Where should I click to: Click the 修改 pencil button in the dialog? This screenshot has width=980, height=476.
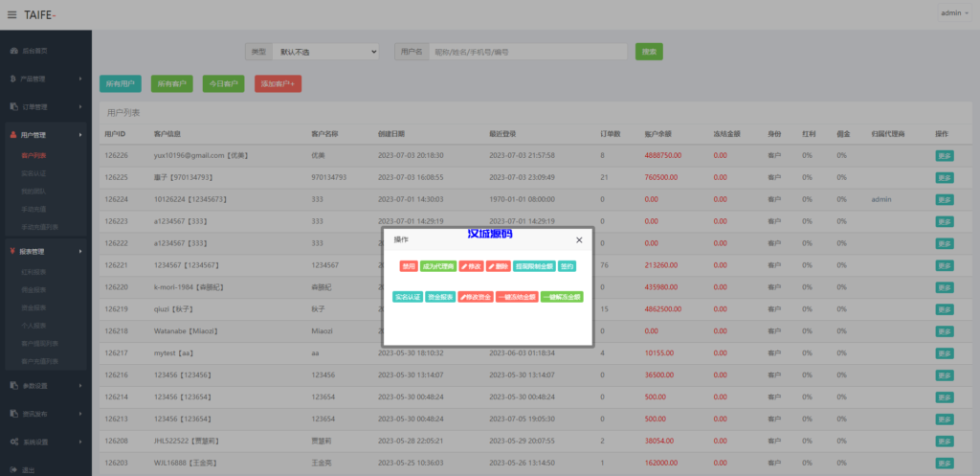coord(470,266)
